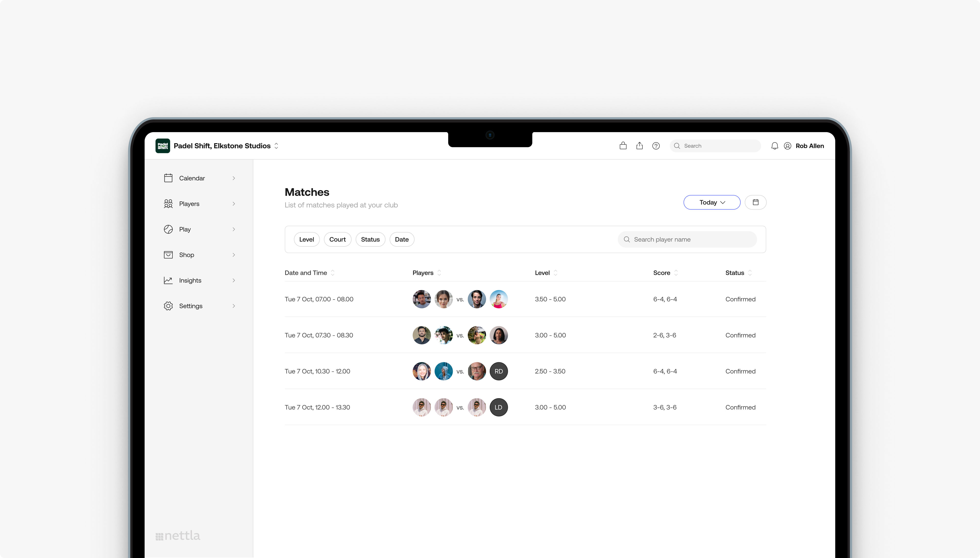Image resolution: width=980 pixels, height=558 pixels.
Task: Click the Court filter button
Action: tap(337, 240)
